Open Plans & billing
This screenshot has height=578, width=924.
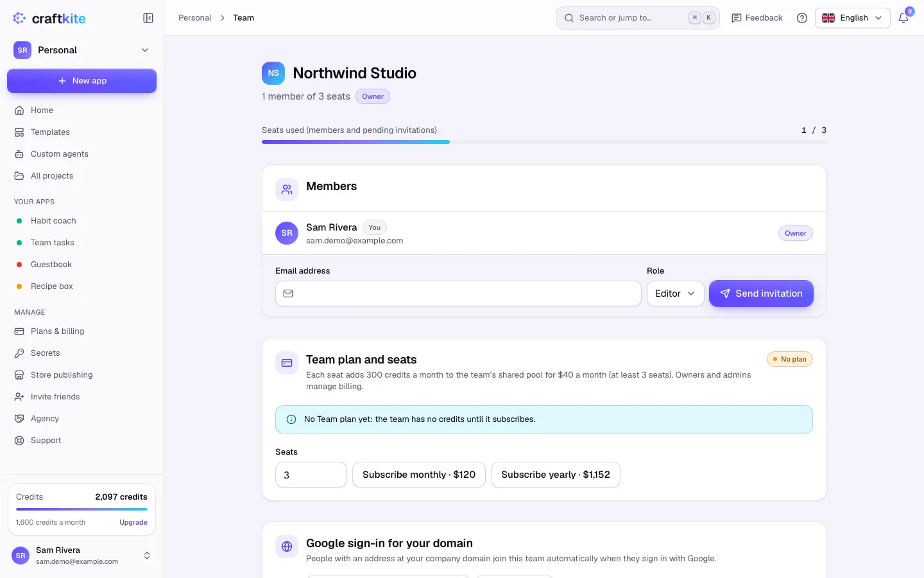[x=81, y=331]
